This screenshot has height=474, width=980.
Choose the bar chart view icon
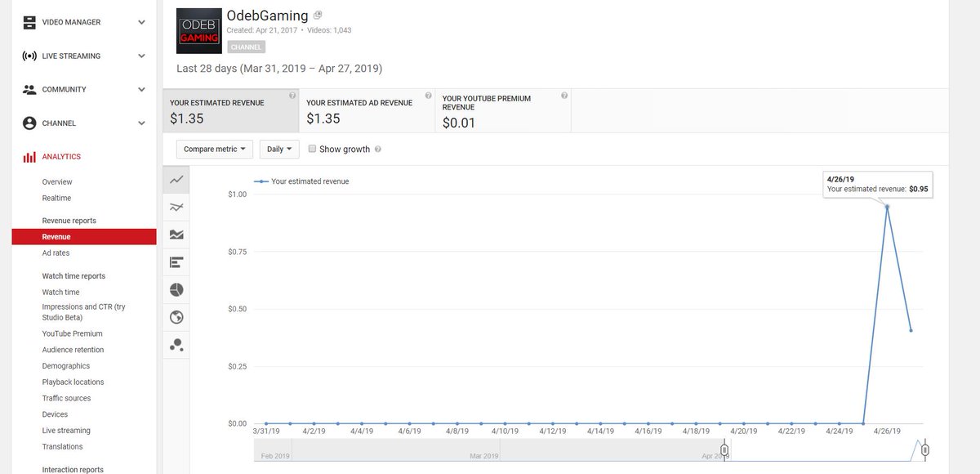point(176,262)
